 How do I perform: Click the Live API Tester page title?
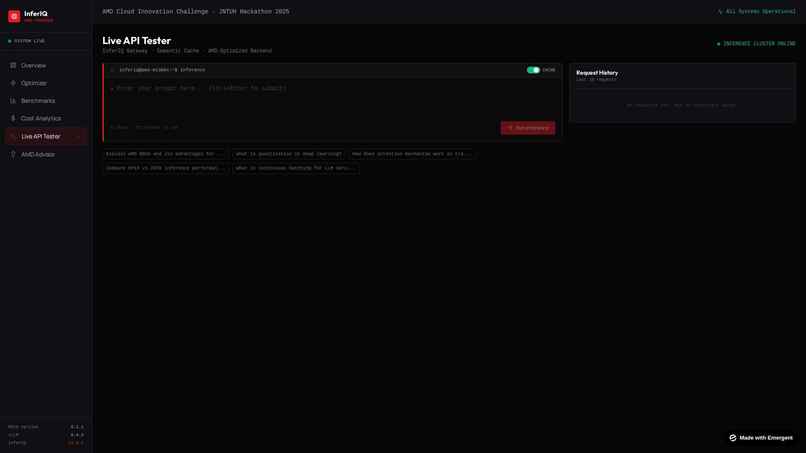(x=136, y=41)
